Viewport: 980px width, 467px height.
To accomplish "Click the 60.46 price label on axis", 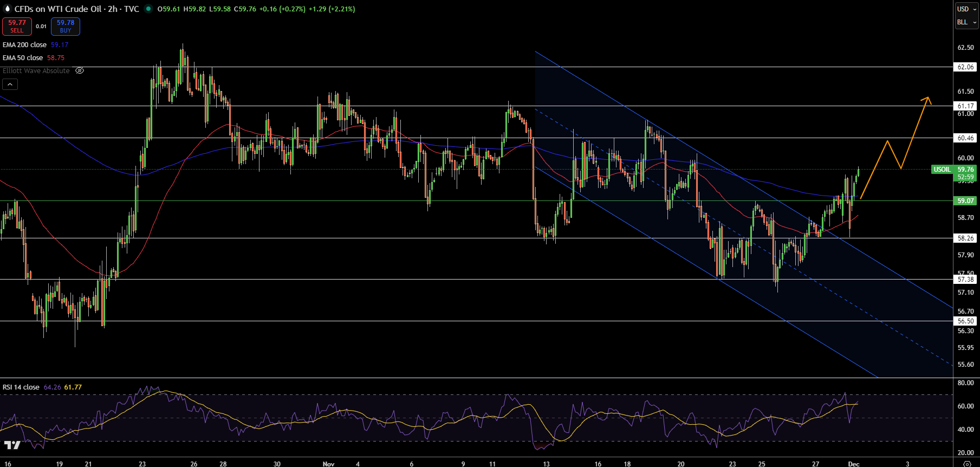I will pyautogui.click(x=965, y=138).
